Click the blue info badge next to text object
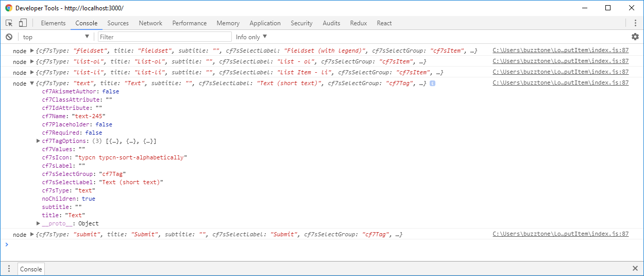644x276 pixels. tap(432, 84)
